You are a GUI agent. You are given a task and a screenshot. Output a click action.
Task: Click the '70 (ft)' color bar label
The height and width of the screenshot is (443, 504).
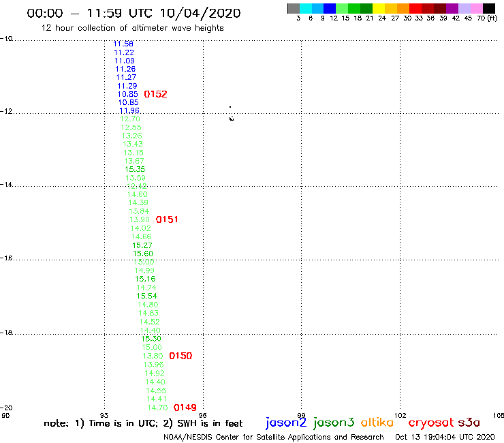[x=487, y=18]
